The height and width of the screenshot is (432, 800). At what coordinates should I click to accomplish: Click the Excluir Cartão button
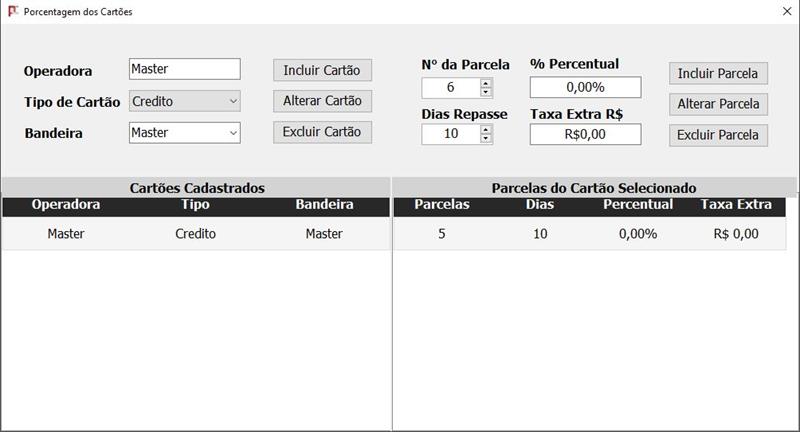pos(322,132)
